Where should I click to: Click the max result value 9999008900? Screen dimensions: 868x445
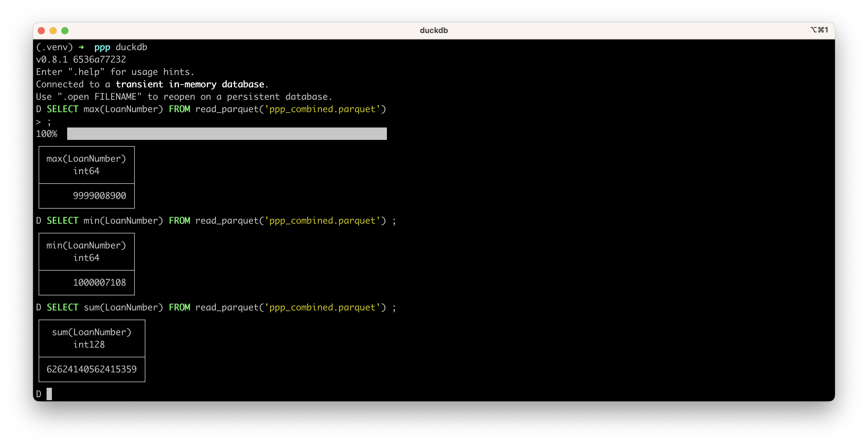pos(99,196)
